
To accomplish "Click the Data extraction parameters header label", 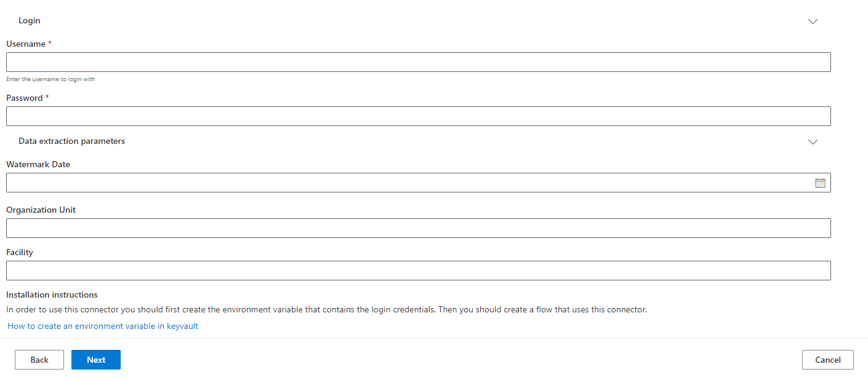I will pyautogui.click(x=71, y=141).
